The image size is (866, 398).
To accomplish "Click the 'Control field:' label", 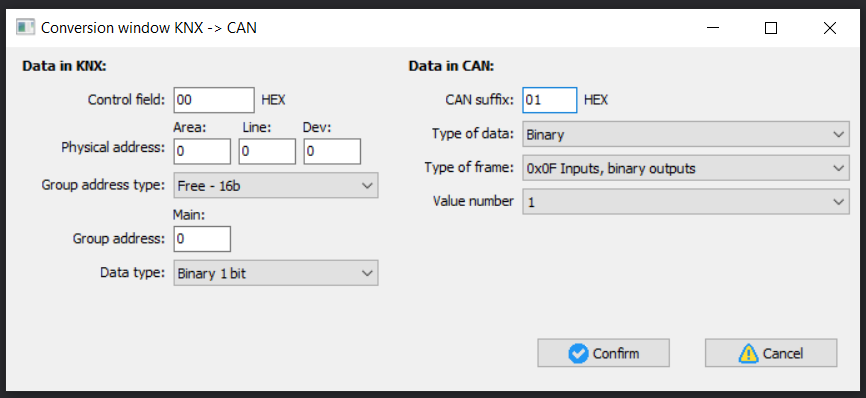I will [x=126, y=100].
